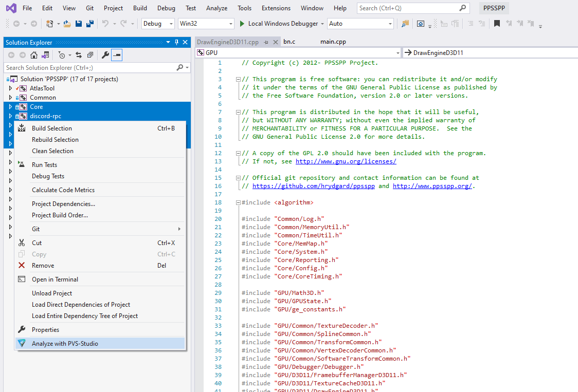Click the green Start Debugging play icon

pyautogui.click(x=242, y=24)
